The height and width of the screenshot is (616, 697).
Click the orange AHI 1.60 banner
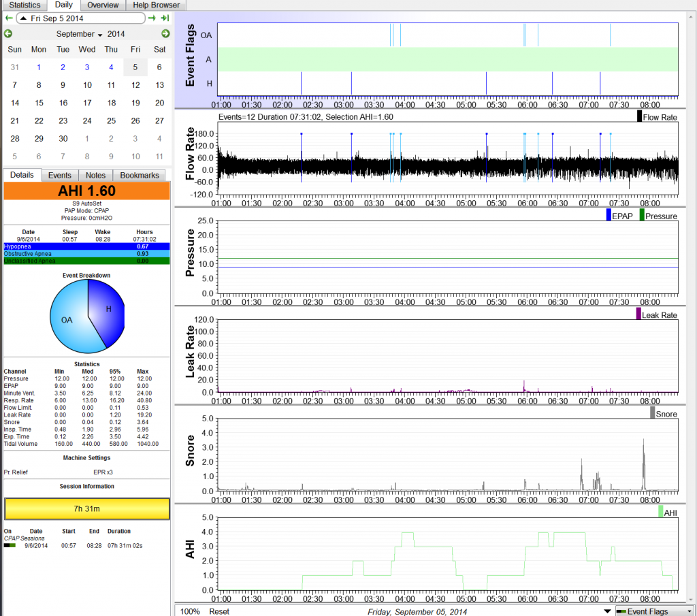click(x=86, y=191)
